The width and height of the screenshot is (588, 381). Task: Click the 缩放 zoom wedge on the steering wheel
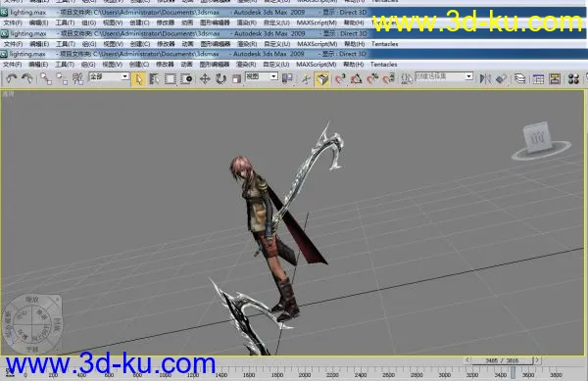pos(32,300)
